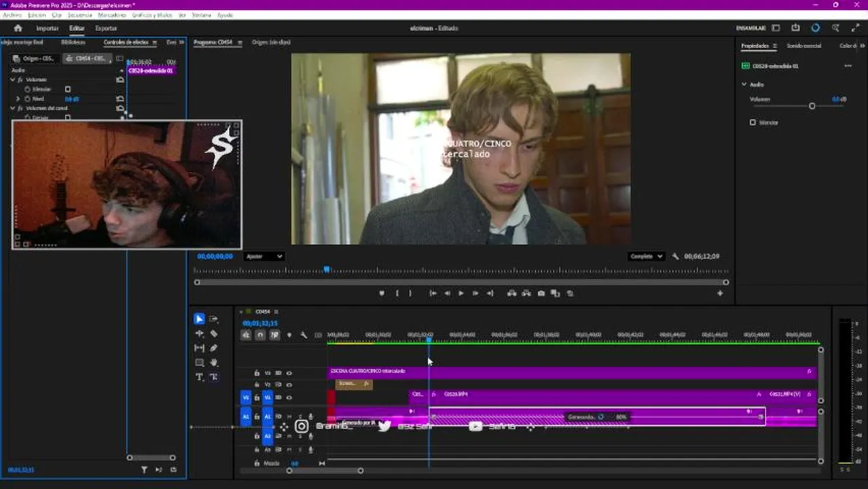Viewport: 868px width, 489px height.
Task: Toggle A1 source patching button
Action: pyautogui.click(x=246, y=416)
